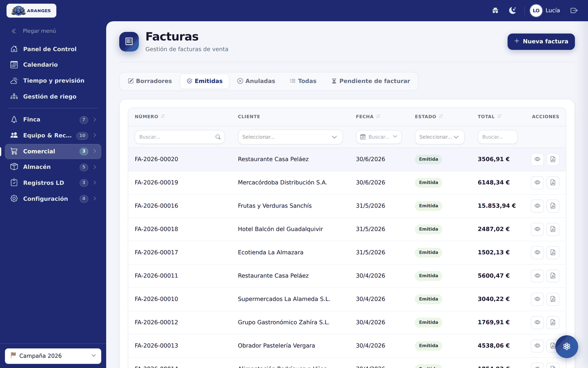Download PDF of invoice FA-2026-00016
Image resolution: width=588 pixels, height=368 pixels.
click(x=553, y=206)
